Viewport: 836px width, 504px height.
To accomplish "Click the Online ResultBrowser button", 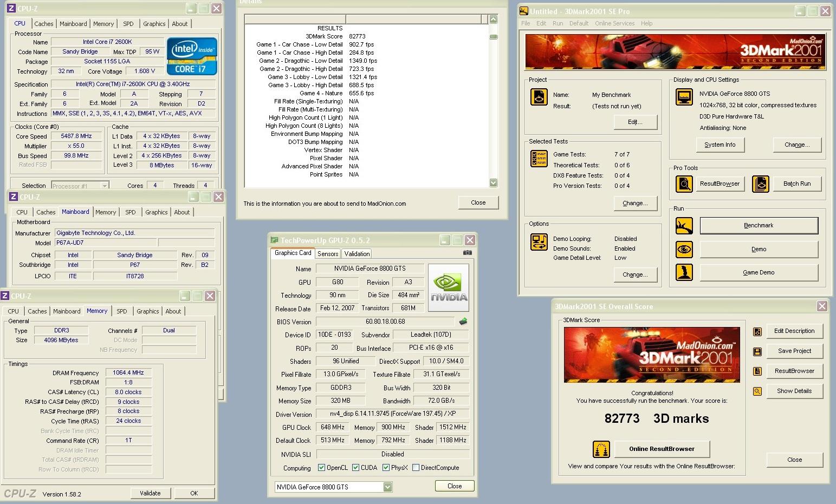I will tap(662, 449).
